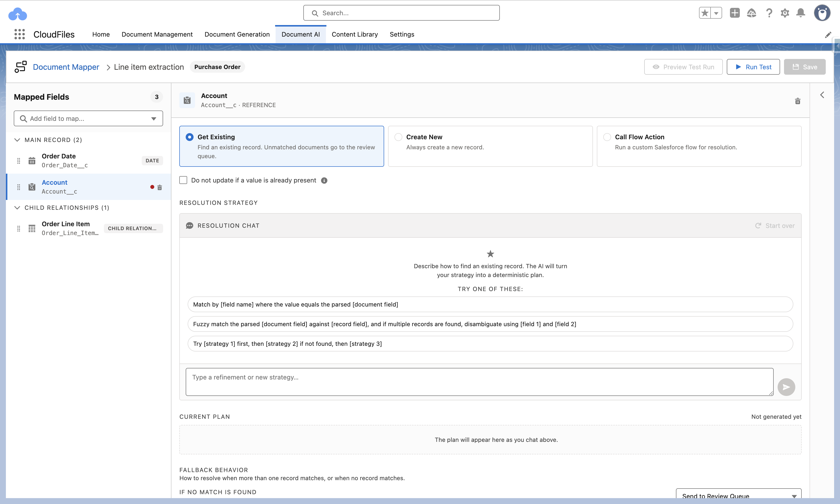Open the Settings tab

coord(402,34)
